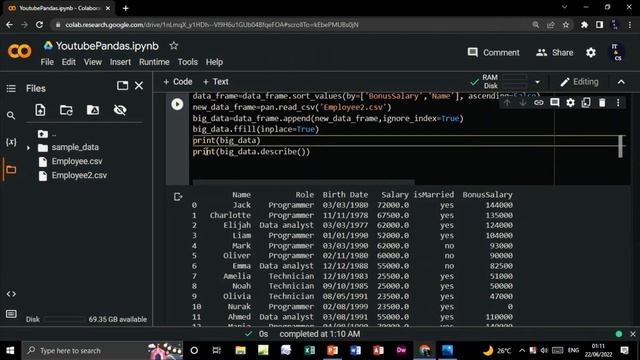640x360 pixels.
Task: Delete the code cell
Action: pos(602,102)
